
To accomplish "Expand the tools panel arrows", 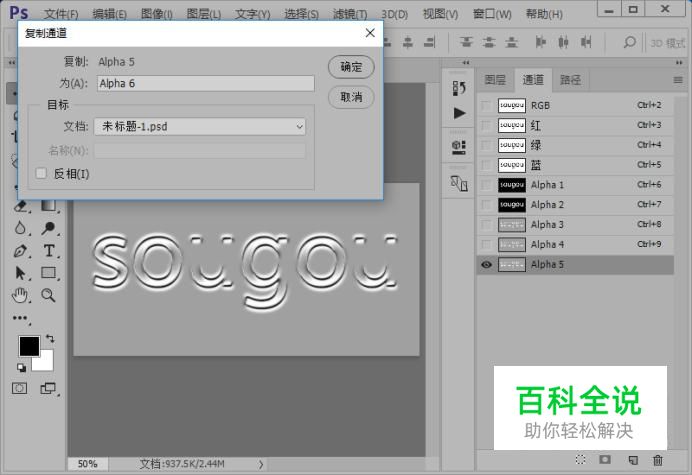I will [11, 63].
